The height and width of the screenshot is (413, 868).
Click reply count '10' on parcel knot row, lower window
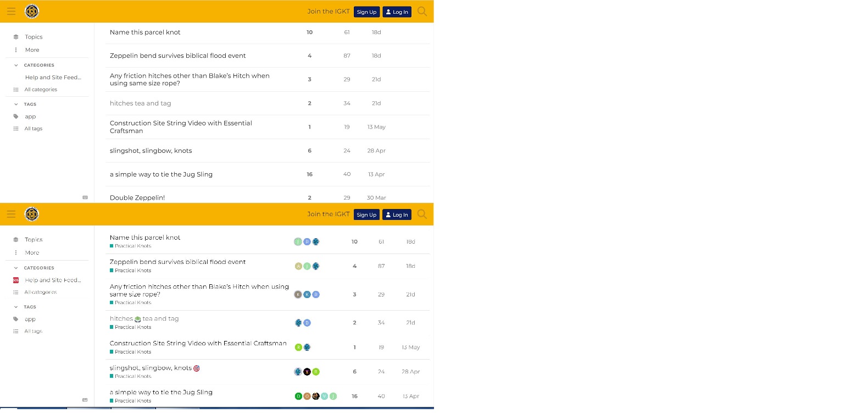(354, 241)
